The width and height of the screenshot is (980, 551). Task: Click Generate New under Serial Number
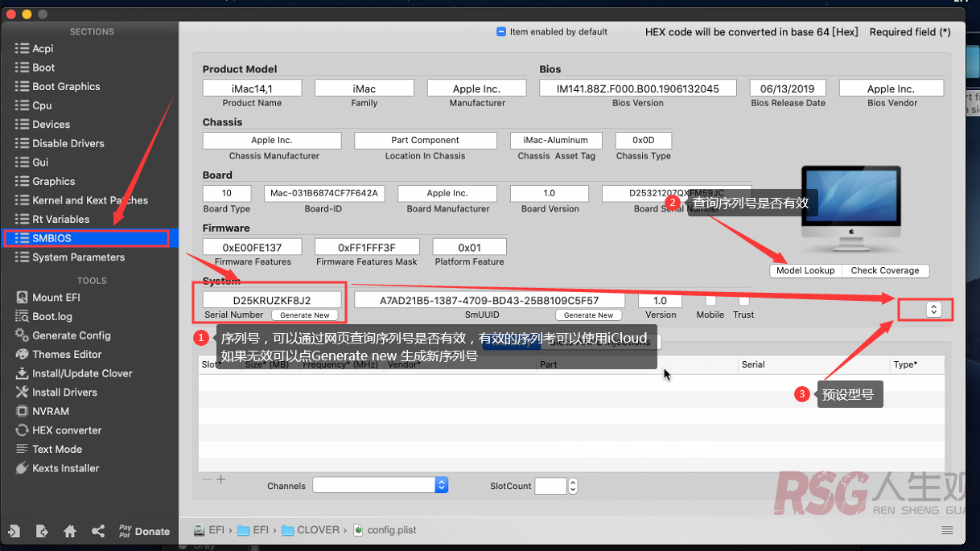click(x=305, y=315)
